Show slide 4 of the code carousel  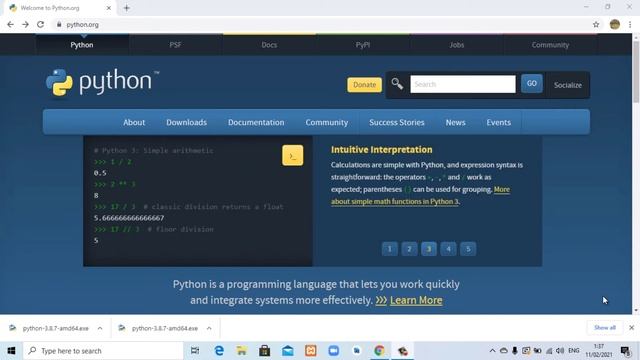pyautogui.click(x=448, y=249)
